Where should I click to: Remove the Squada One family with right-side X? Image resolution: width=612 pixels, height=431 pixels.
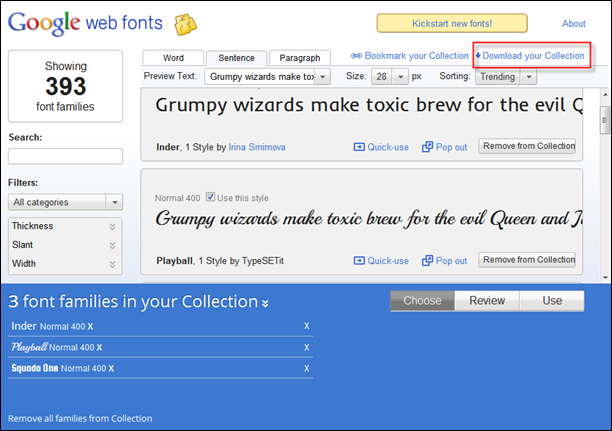(x=307, y=368)
